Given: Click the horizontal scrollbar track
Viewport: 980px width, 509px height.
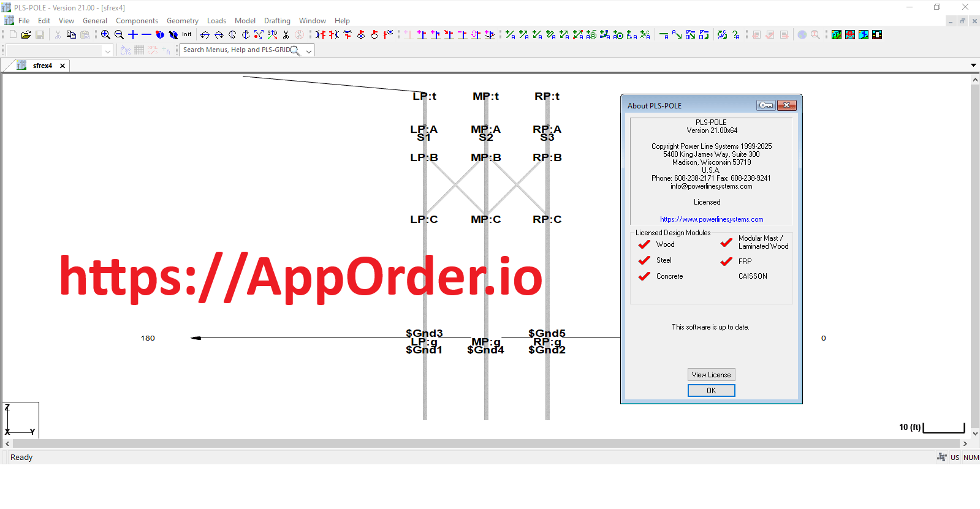Looking at the screenshot, I should pyautogui.click(x=486, y=443).
